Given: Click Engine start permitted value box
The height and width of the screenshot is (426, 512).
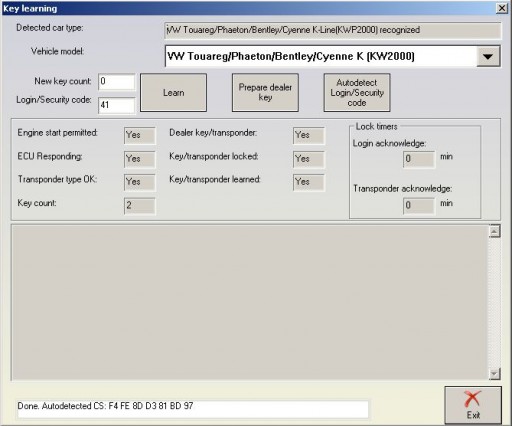Looking at the screenshot, I should [139, 135].
